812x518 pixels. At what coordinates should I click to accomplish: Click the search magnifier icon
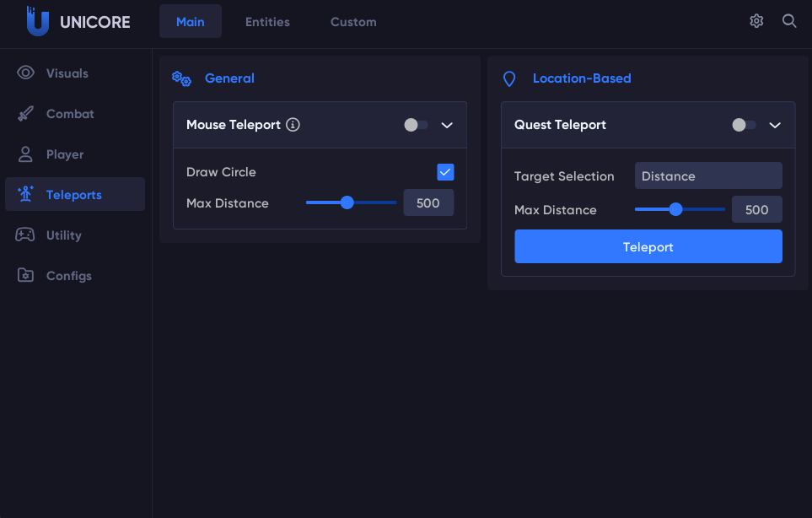(789, 21)
